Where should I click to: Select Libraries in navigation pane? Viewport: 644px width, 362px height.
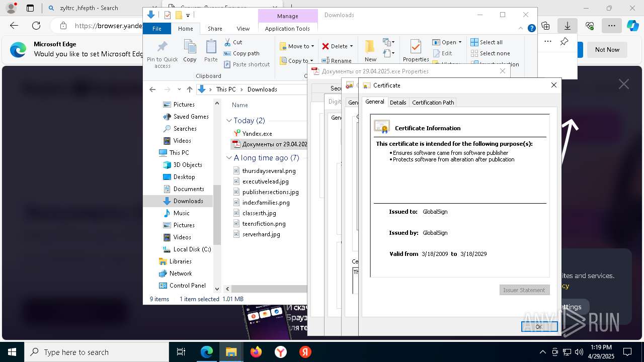pyautogui.click(x=175, y=261)
